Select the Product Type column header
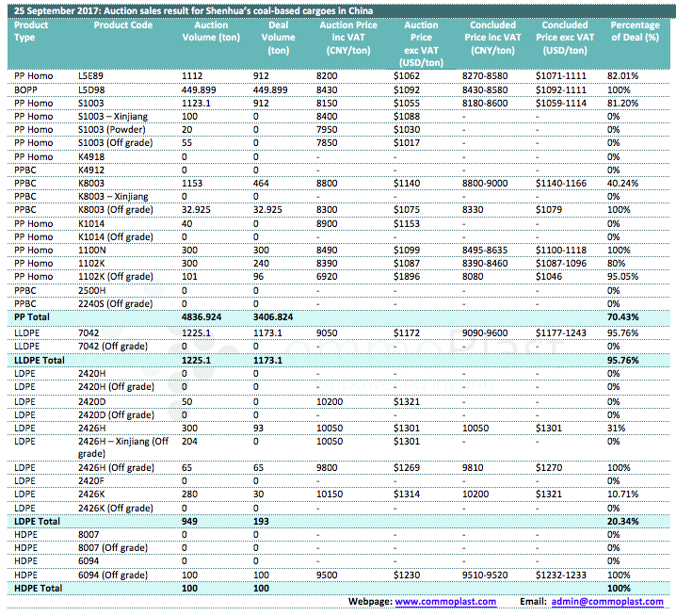The height and width of the screenshot is (616, 676). pos(32,31)
